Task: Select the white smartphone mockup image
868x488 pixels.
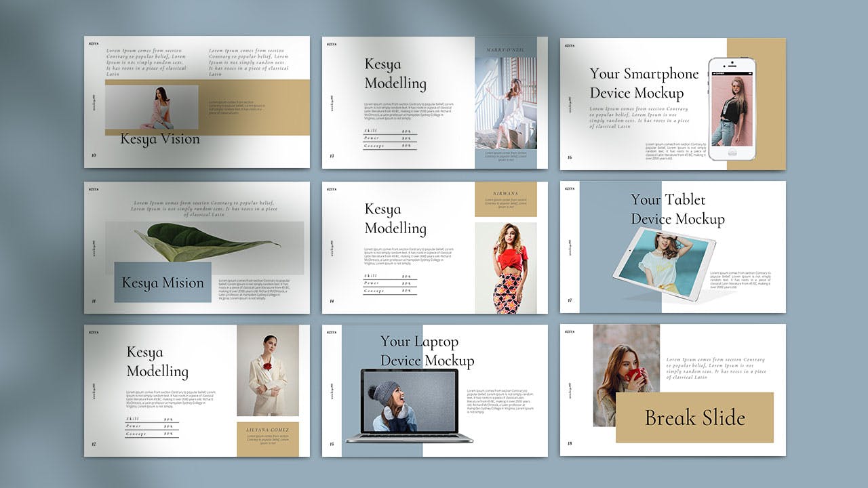Action: click(x=732, y=108)
